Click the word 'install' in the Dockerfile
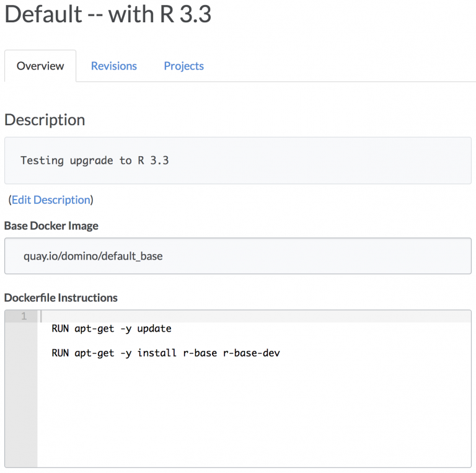 pyautogui.click(x=154, y=353)
